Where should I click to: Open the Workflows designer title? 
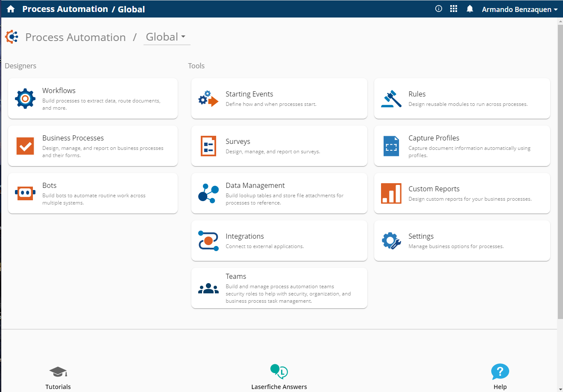click(x=59, y=91)
